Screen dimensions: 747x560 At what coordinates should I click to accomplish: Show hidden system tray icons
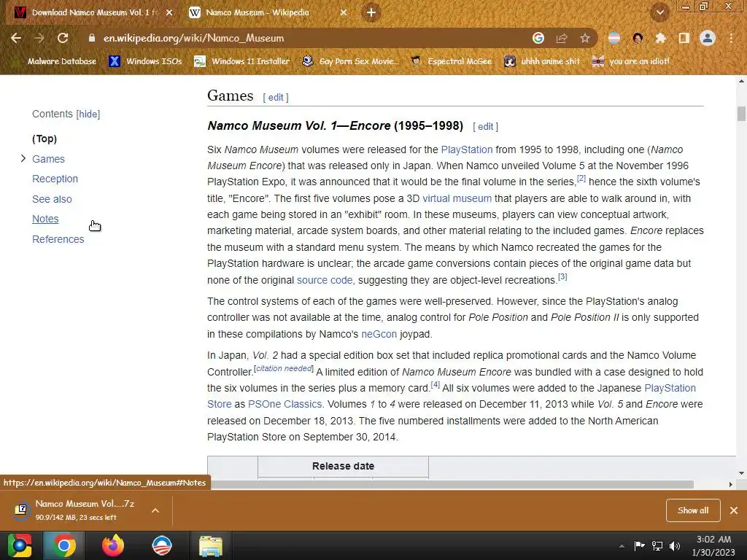coord(622,545)
